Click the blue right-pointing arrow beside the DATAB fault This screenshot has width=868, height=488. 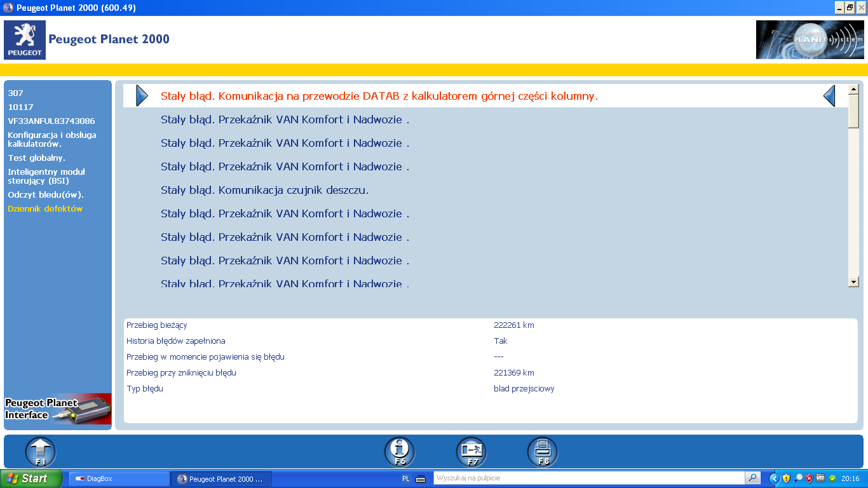pyautogui.click(x=142, y=96)
